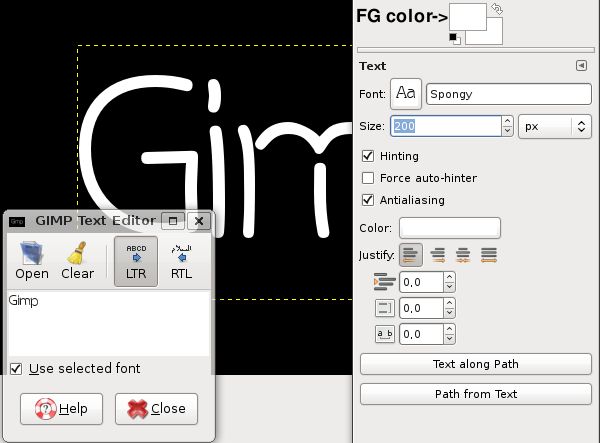
Task: Click the line spacing icon
Action: 385,308
